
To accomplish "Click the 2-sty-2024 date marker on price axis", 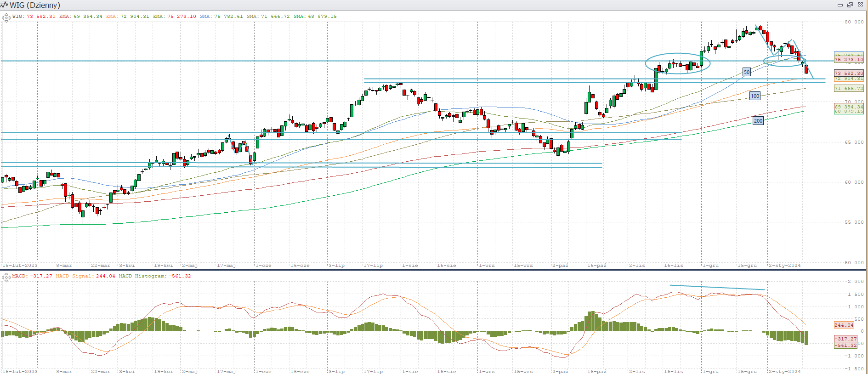I will [x=785, y=266].
